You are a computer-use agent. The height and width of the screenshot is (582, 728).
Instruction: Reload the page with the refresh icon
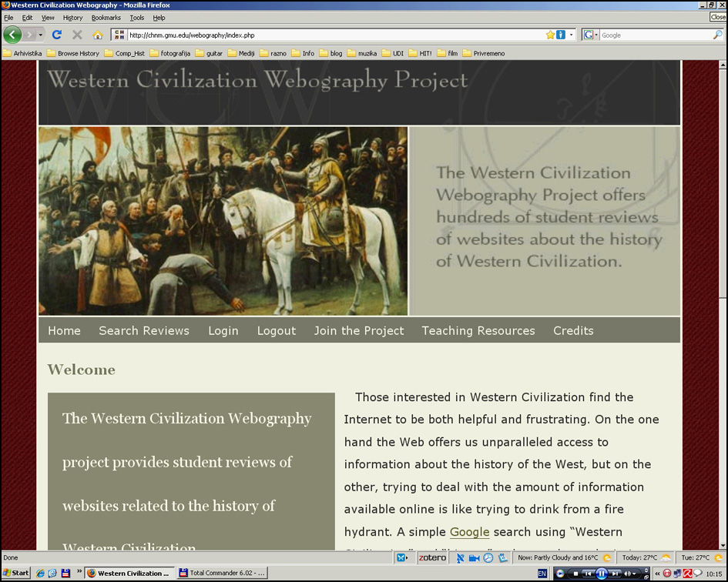[56, 35]
